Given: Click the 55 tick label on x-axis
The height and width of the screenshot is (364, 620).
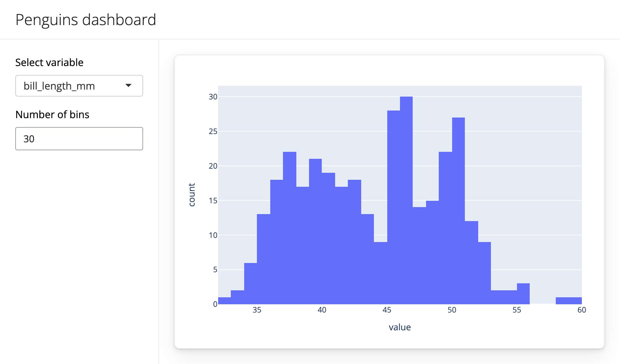Looking at the screenshot, I should coord(517,310).
